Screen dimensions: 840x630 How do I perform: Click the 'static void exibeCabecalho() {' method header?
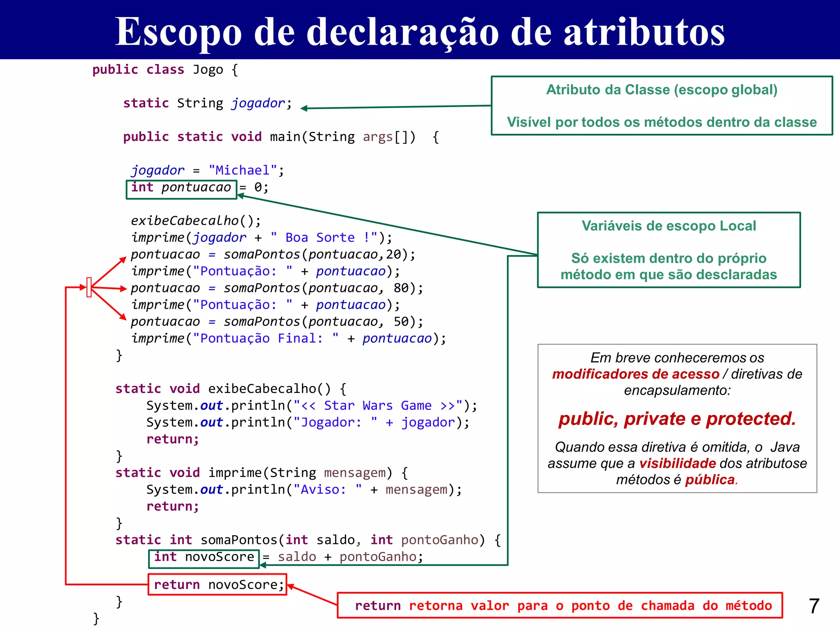coord(231,388)
